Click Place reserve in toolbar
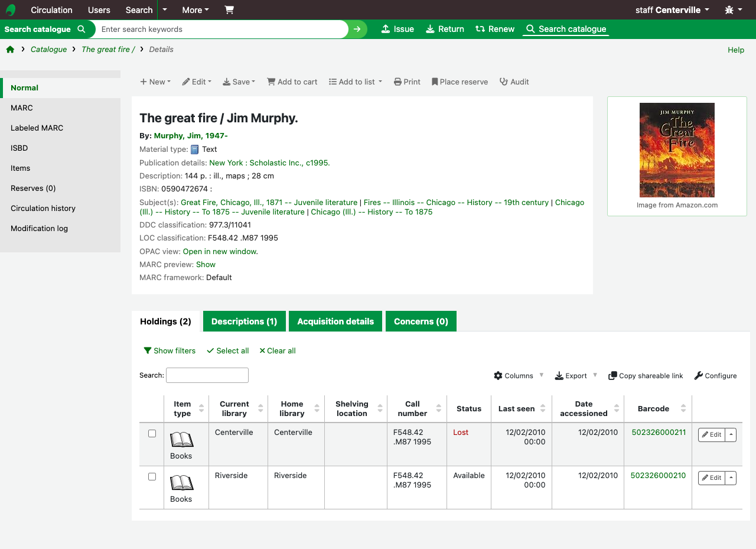 click(x=460, y=82)
